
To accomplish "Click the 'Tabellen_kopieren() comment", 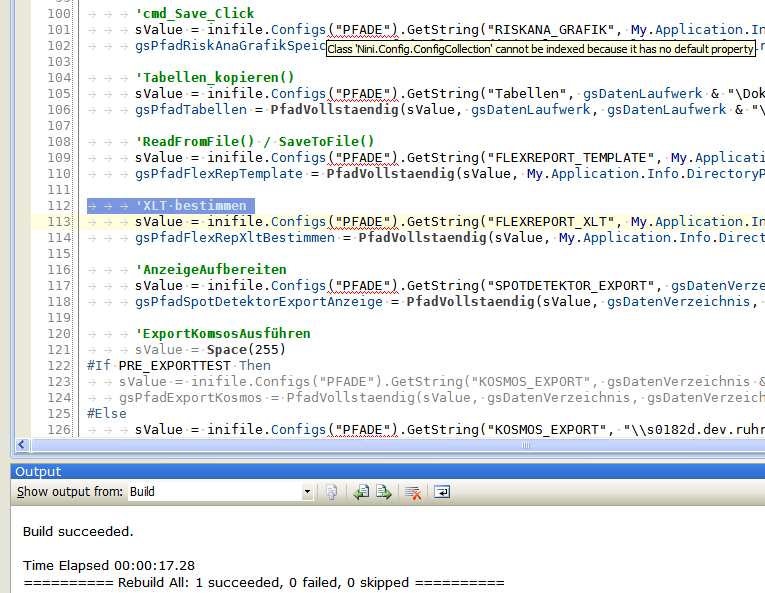I will point(215,78).
